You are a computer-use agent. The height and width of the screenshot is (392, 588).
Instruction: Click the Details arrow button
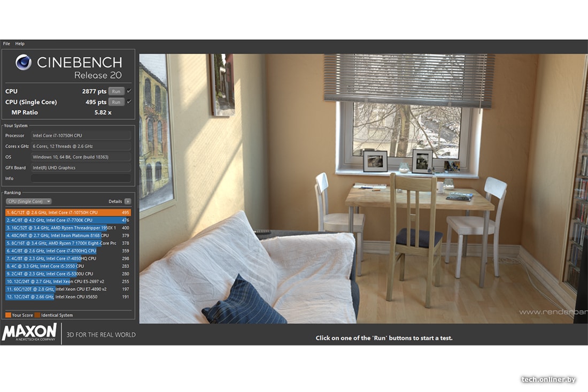(x=128, y=202)
